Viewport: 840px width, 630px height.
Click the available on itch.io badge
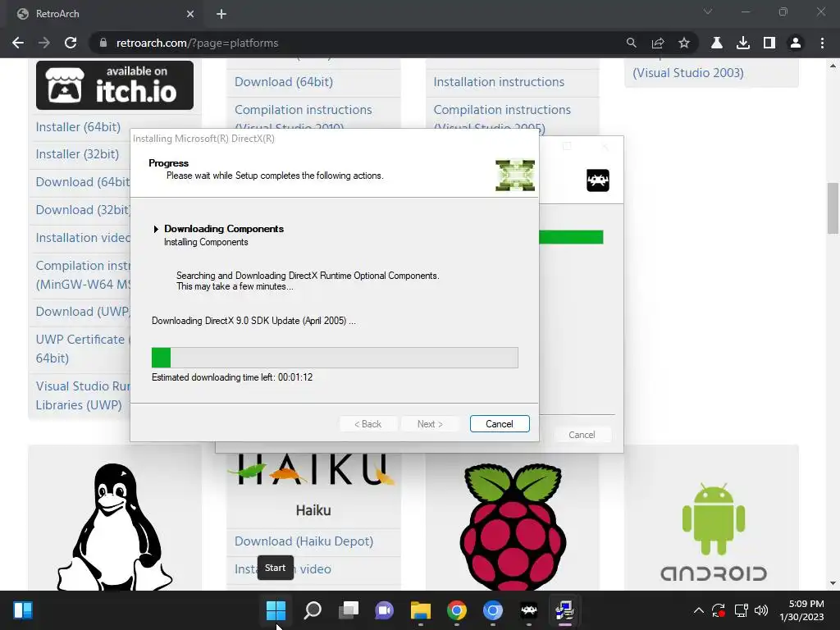click(115, 85)
